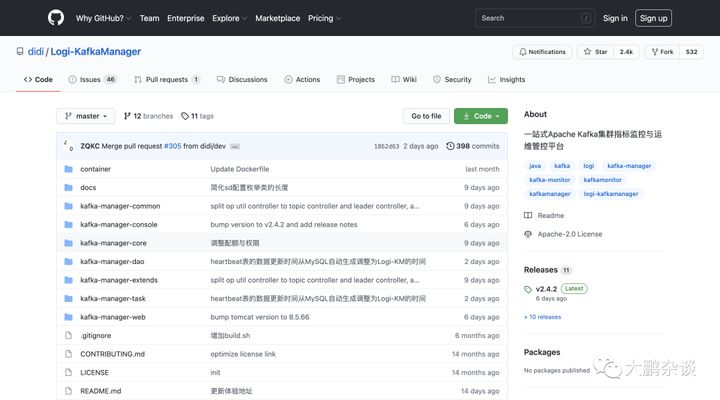Open the GitHub home logo

click(56, 18)
